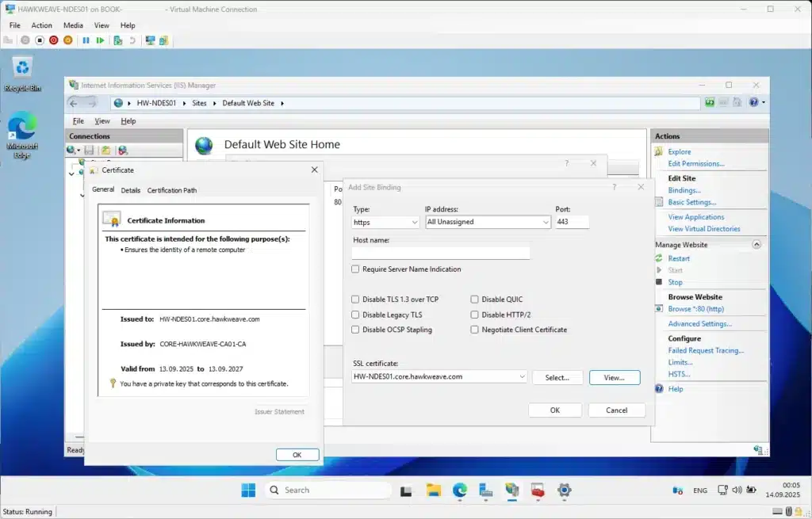
Task: Click the Windows Start button
Action: point(248,490)
